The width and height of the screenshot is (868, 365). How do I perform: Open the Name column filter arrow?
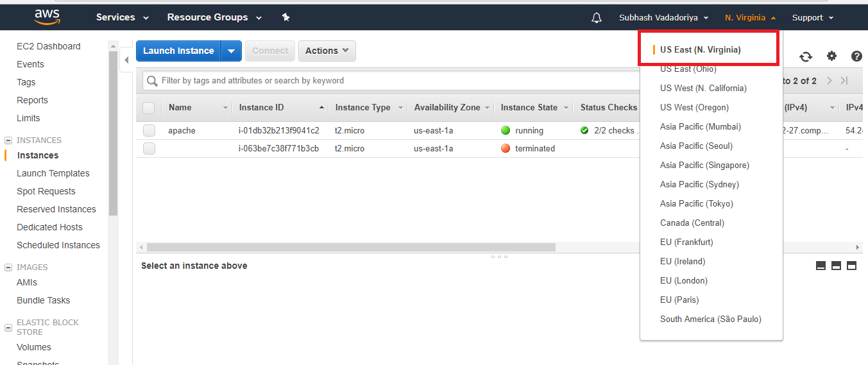(225, 108)
